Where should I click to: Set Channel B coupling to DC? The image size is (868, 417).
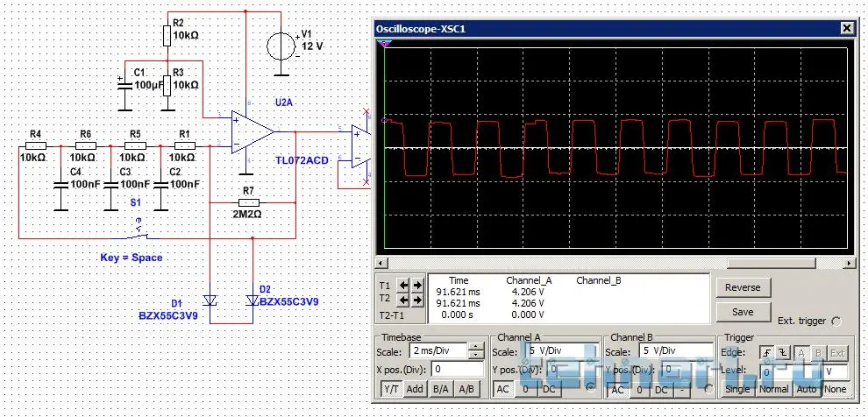click(661, 389)
